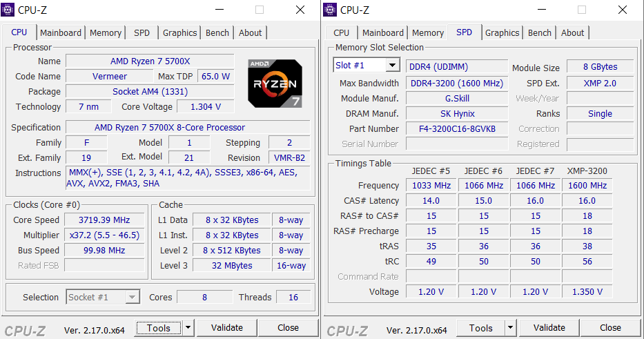Screen dimensions: 644x339
Task: Click the Close button in left window
Action: (288, 327)
